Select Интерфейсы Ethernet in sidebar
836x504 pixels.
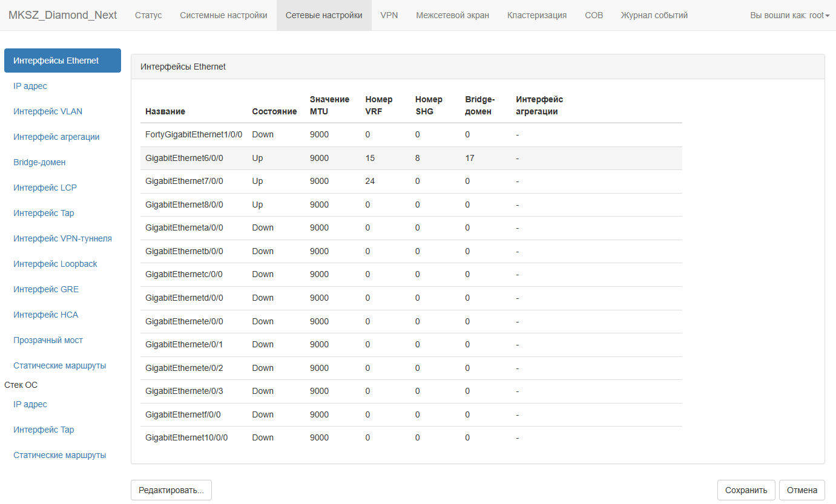pos(62,61)
